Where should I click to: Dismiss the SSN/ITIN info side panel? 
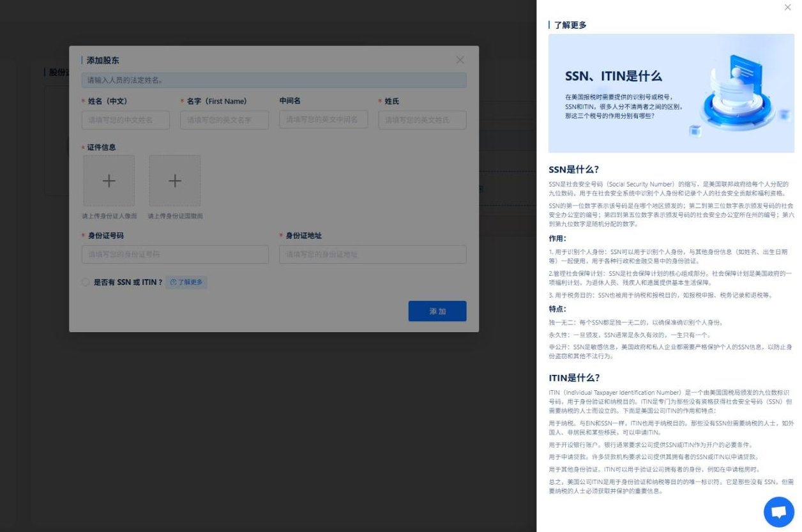coord(787,8)
